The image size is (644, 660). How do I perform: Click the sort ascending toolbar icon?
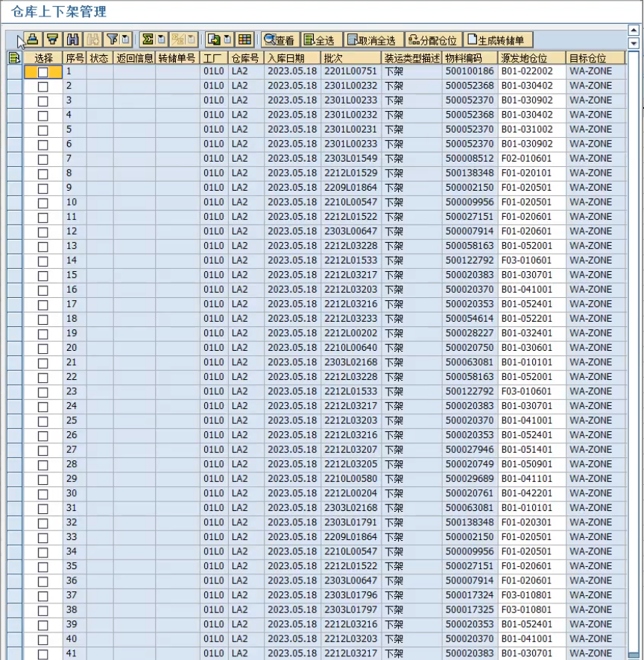point(32,40)
